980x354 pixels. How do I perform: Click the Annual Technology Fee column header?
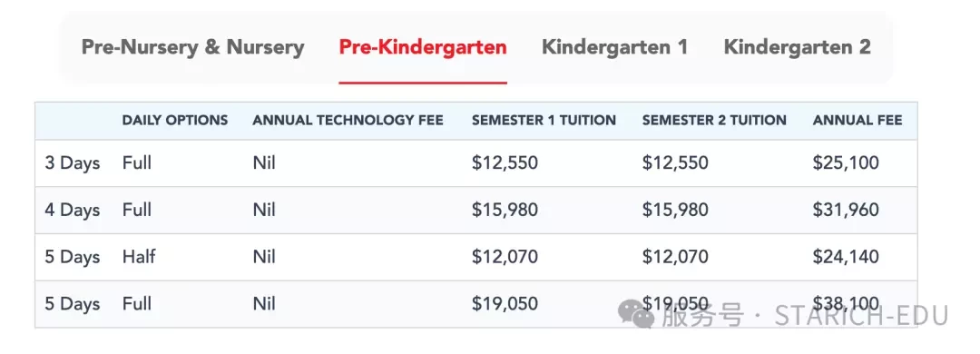pos(348,120)
